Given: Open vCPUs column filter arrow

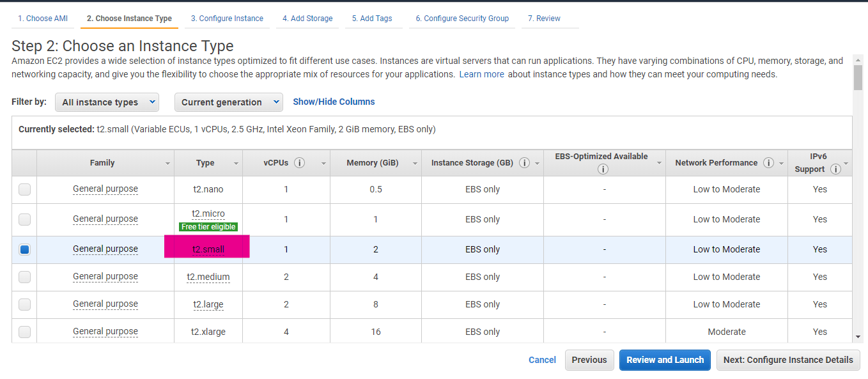Looking at the screenshot, I should [x=323, y=164].
